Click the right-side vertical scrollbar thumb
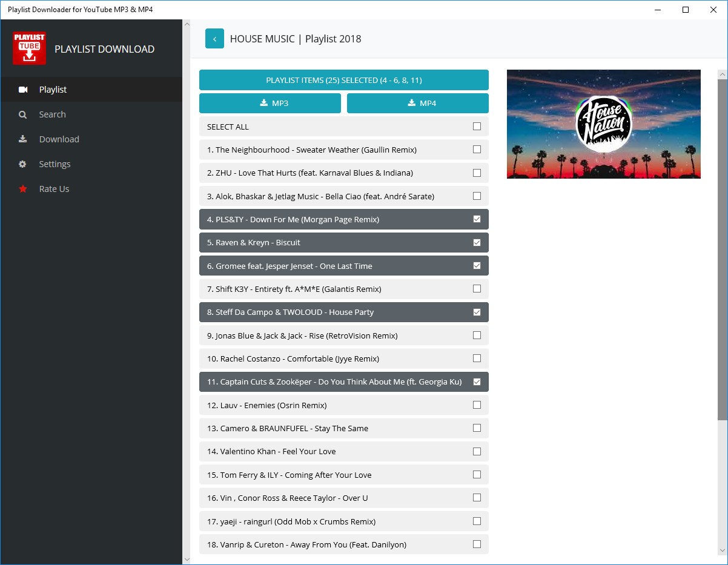Screen dimensions: 728x565 tap(722, 249)
